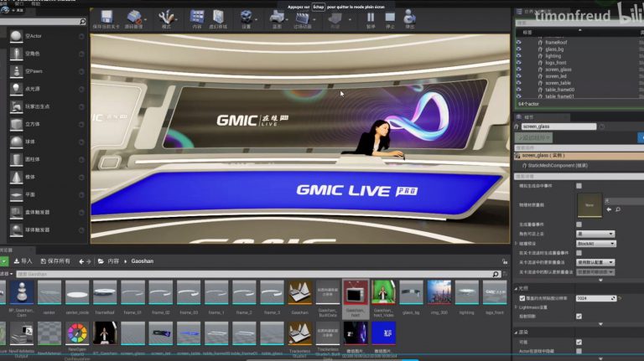Viewport: 644px width, 361px height.
Task: Click the Import button in content browser
Action: pyautogui.click(x=23, y=261)
